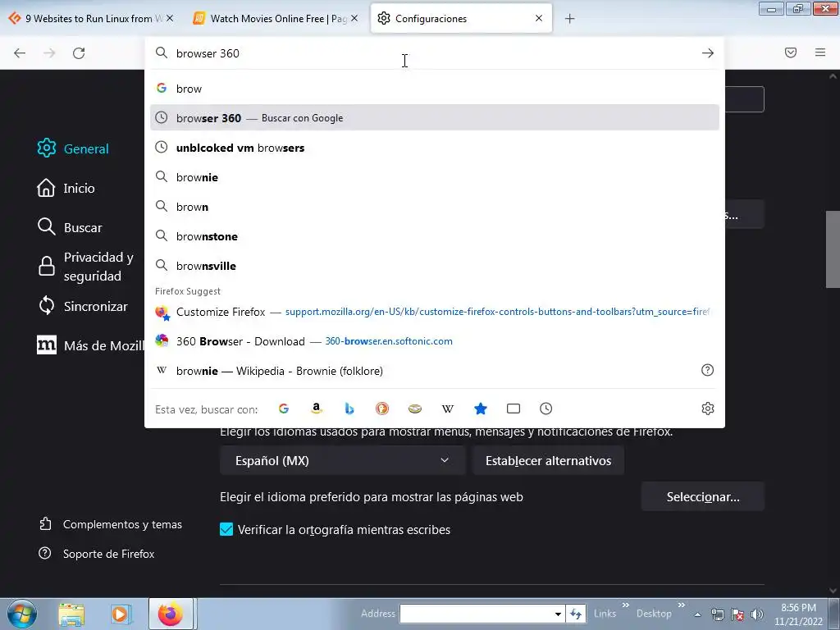Close the Configuraciones tab

[x=539, y=18]
